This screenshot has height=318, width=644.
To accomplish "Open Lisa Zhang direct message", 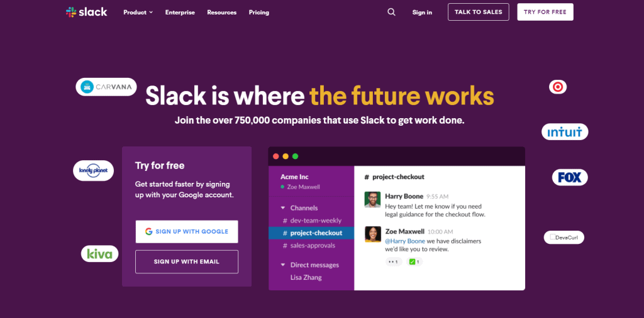I will [x=306, y=277].
